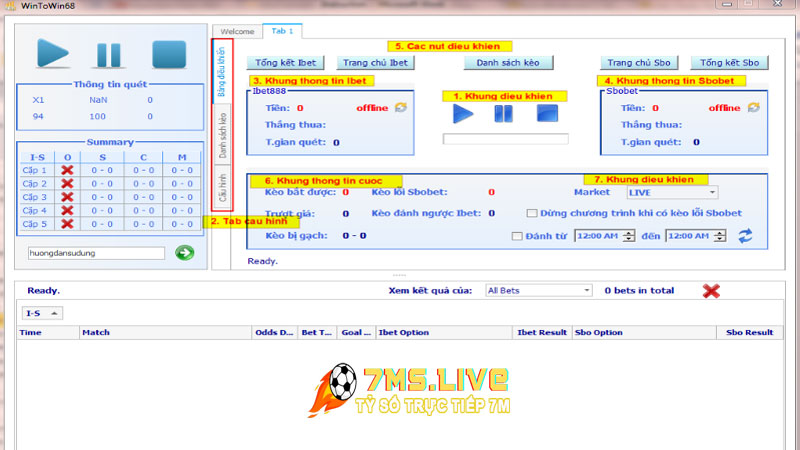
Task: Click the large stop square in left panel
Action: coord(169,54)
